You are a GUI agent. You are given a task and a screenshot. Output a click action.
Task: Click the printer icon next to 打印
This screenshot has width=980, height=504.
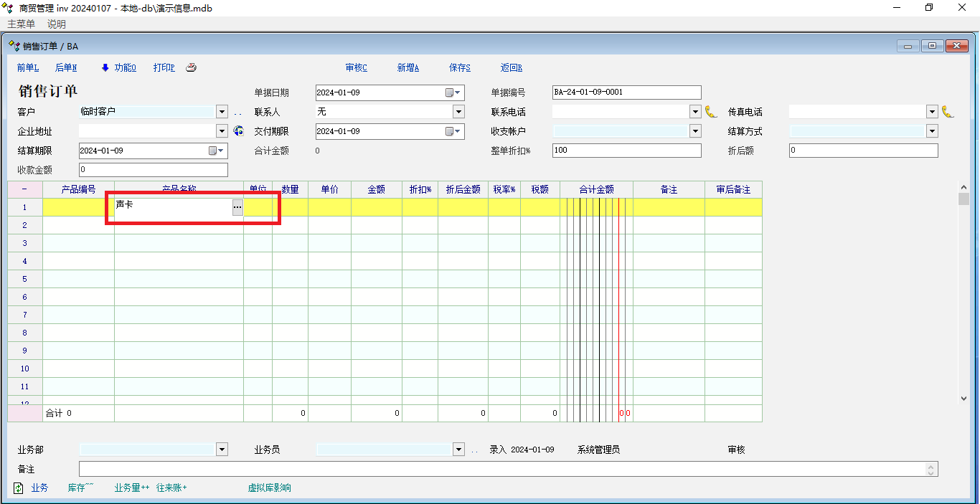click(x=191, y=68)
